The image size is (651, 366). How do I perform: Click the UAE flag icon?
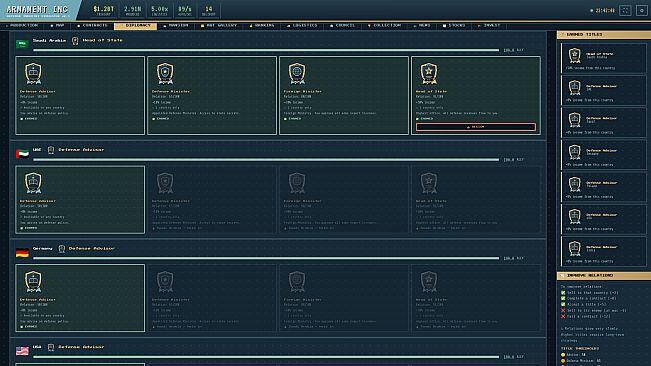click(22, 154)
